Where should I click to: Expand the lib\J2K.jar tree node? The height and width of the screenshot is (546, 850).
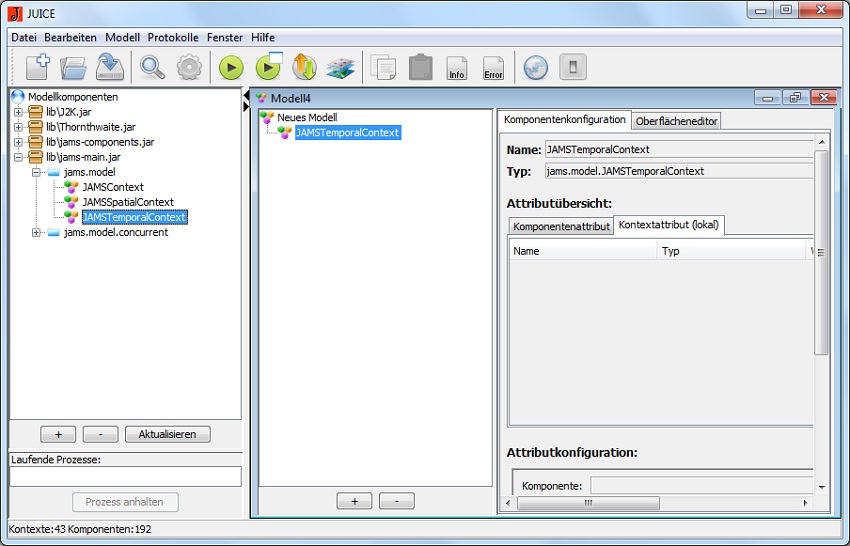[18, 112]
